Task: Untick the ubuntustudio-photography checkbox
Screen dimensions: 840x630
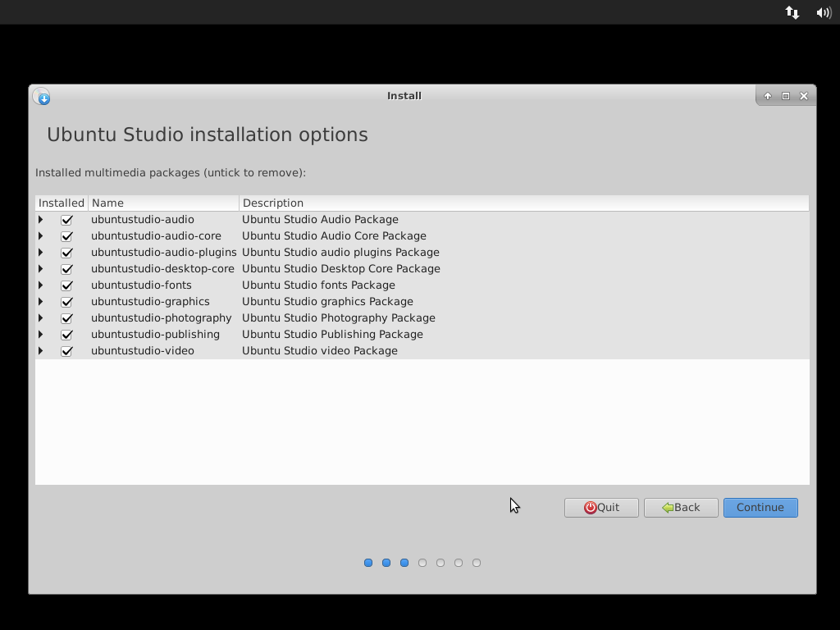Action: (67, 318)
